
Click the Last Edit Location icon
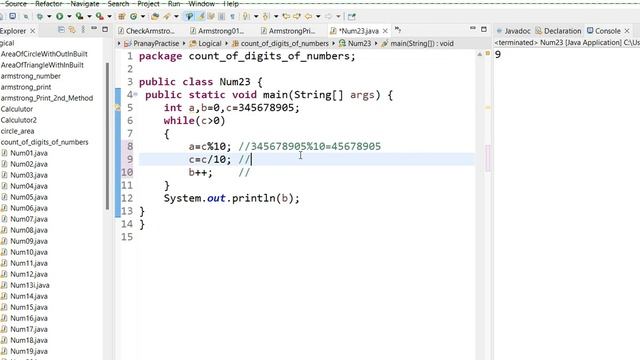(x=286, y=16)
